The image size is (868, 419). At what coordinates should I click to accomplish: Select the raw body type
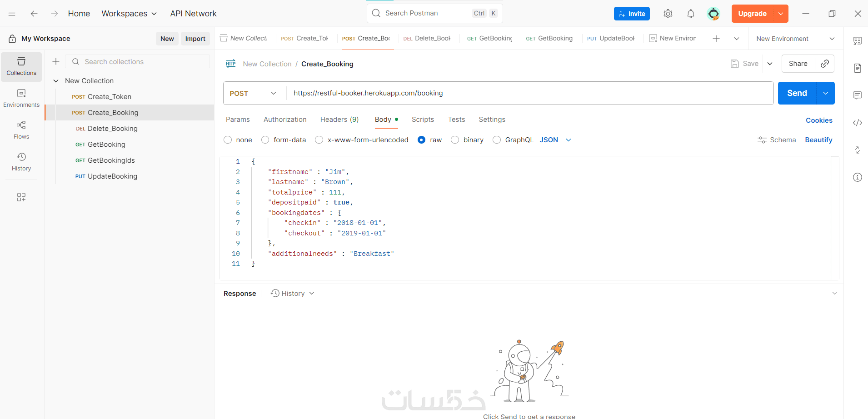point(421,140)
